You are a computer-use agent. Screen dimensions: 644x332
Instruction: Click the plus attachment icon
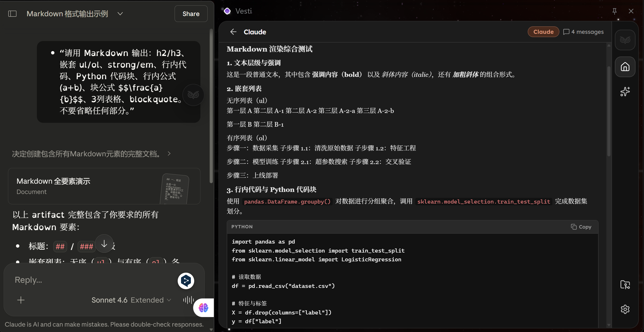point(21,300)
